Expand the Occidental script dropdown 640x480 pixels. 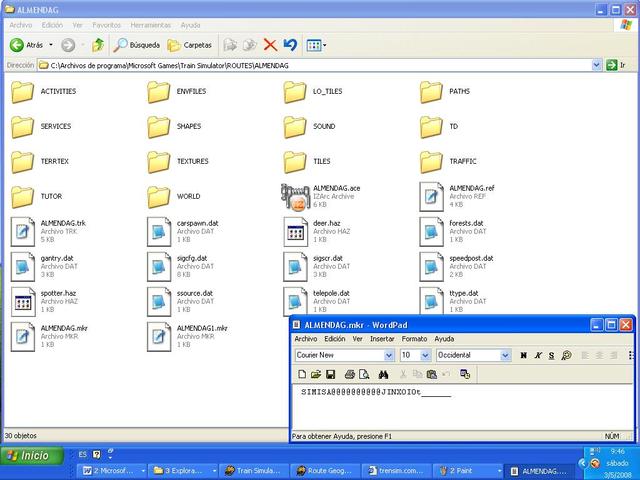pos(505,355)
